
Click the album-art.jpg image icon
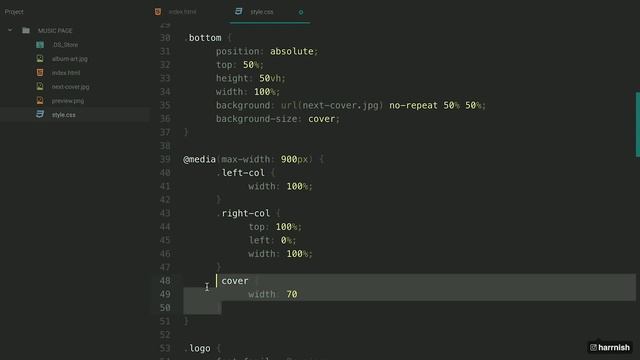(x=40, y=58)
